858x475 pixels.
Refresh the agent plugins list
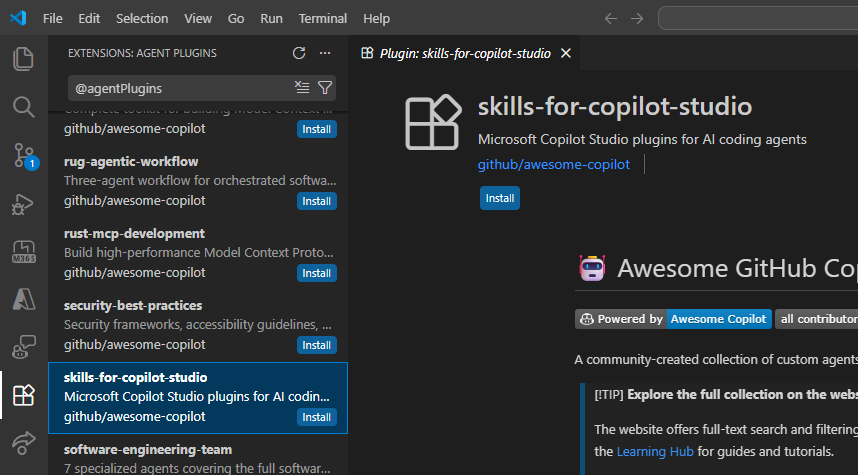point(299,53)
